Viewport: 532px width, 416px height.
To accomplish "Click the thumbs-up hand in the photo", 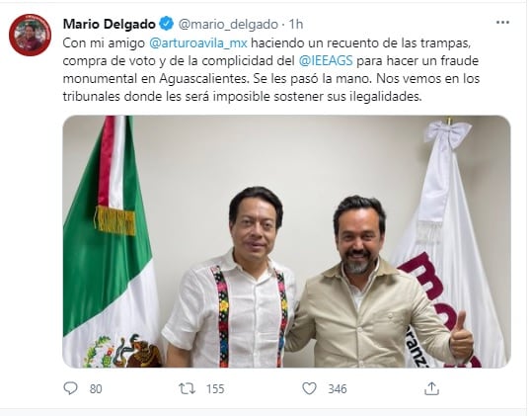I will 461,335.
